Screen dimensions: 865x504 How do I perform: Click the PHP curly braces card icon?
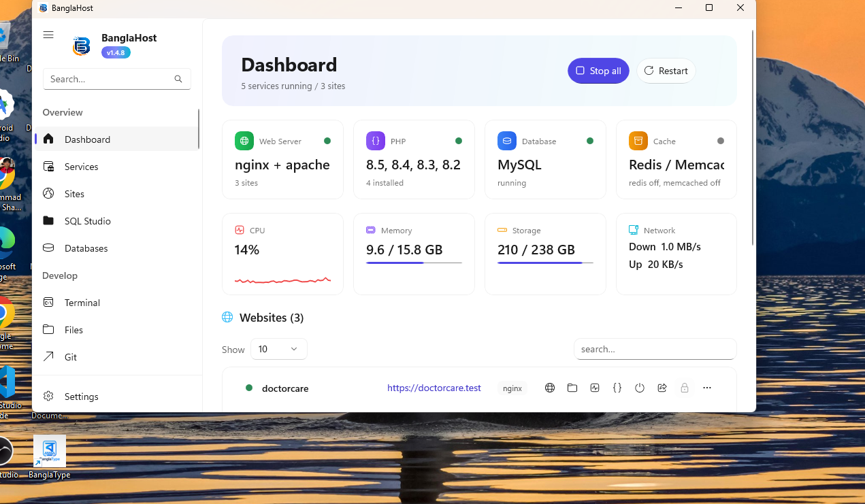point(376,141)
